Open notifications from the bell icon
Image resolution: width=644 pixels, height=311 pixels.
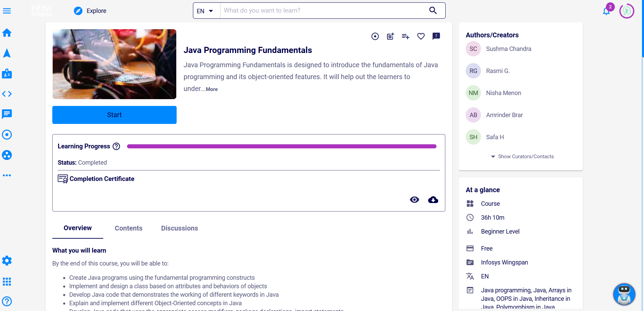coord(606,11)
